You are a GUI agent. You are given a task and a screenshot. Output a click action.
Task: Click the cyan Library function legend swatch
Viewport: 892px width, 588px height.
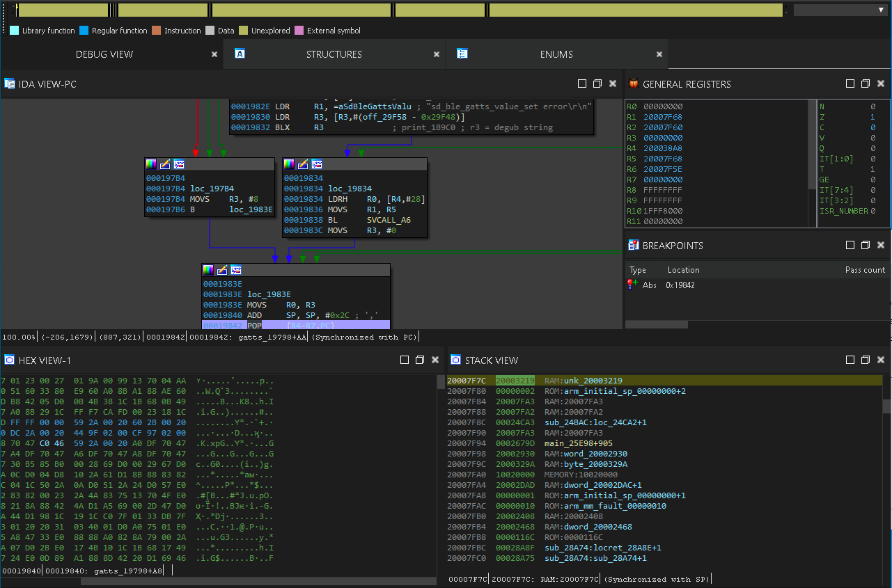14,31
